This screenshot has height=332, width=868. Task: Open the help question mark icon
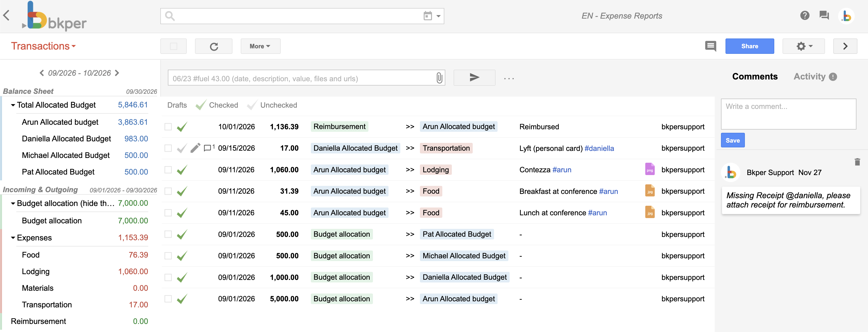click(805, 16)
